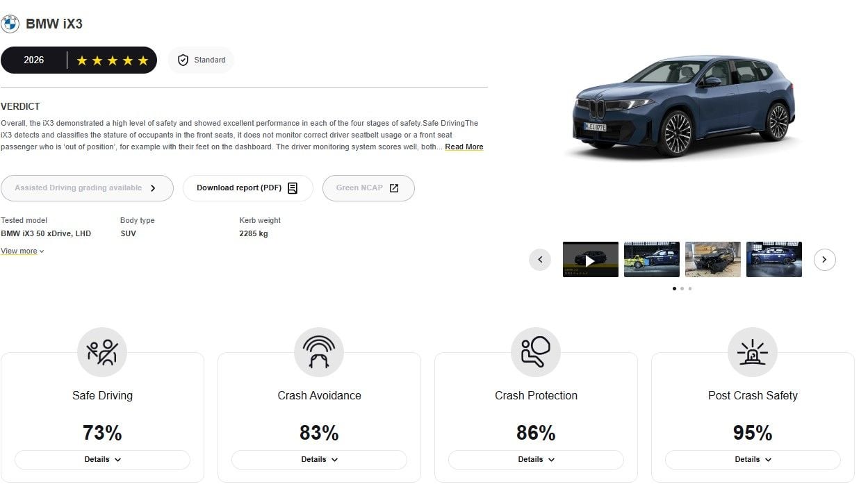Click the Safe Driving category icon
This screenshot has height=489, width=868.
click(102, 352)
